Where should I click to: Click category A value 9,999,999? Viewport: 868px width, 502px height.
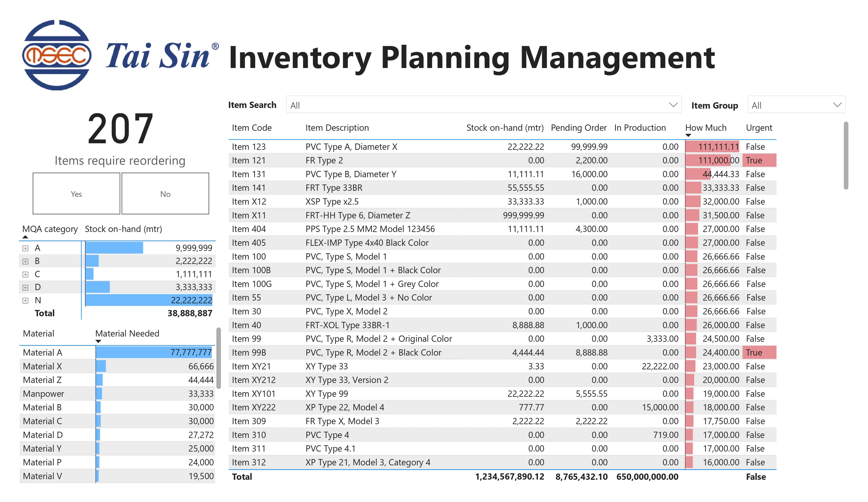[x=194, y=248]
